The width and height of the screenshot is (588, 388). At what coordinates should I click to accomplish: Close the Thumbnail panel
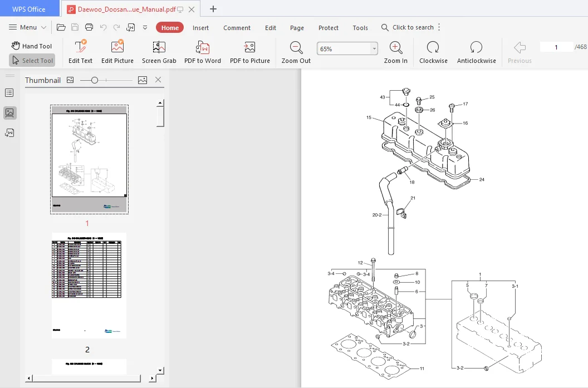[158, 80]
